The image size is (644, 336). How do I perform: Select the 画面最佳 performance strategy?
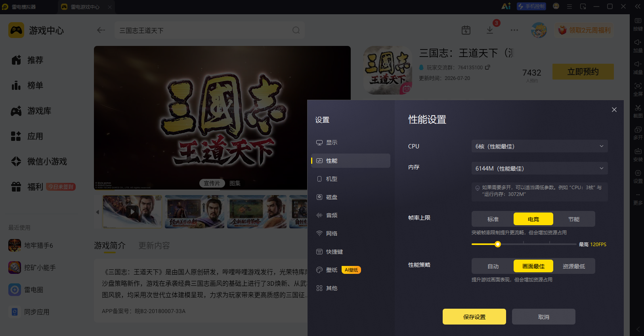(x=533, y=266)
